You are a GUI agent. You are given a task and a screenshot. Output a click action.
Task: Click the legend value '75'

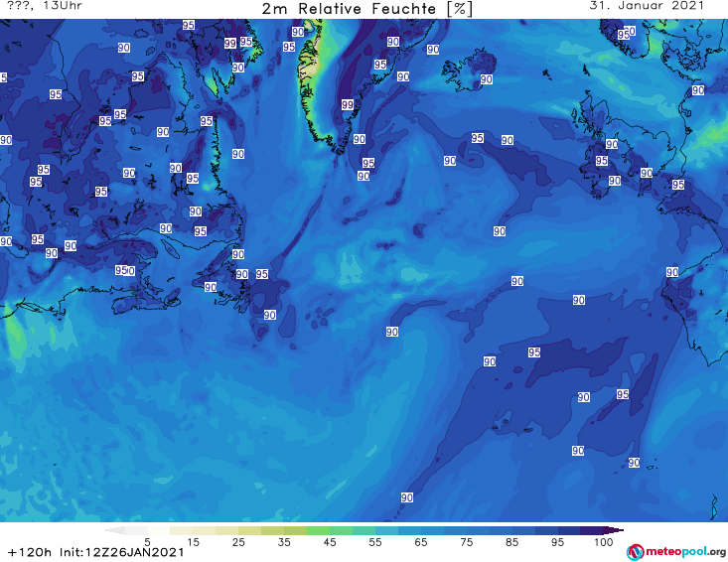[x=466, y=542]
